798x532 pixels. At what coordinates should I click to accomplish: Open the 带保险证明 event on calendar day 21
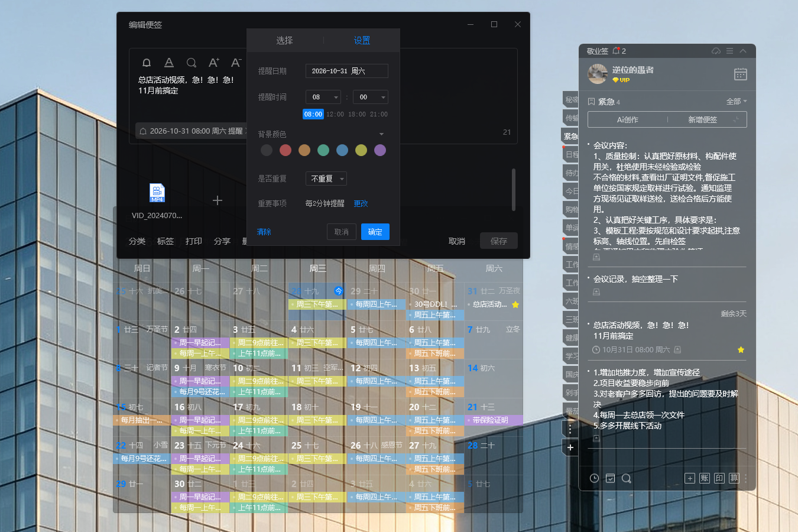(x=494, y=420)
